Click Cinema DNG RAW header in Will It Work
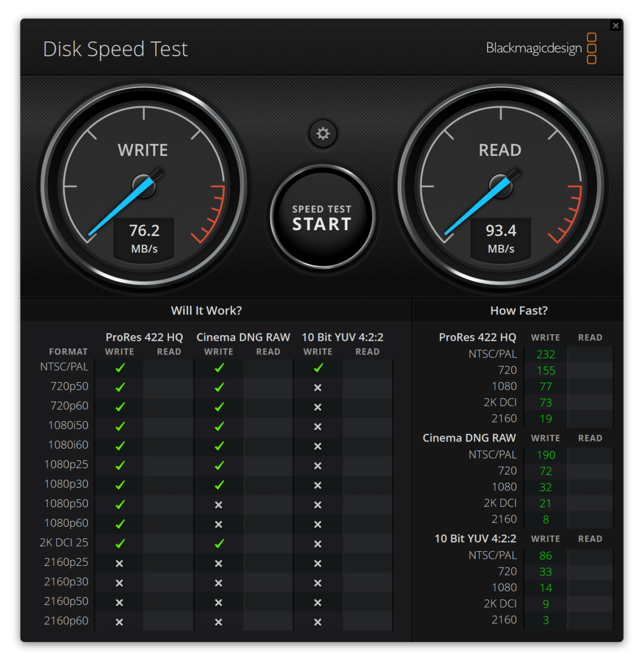644x665 pixels. click(243, 337)
